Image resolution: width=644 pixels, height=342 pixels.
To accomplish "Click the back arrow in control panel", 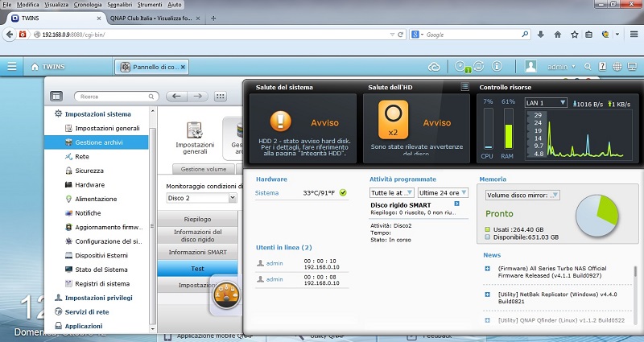I will (x=177, y=96).
